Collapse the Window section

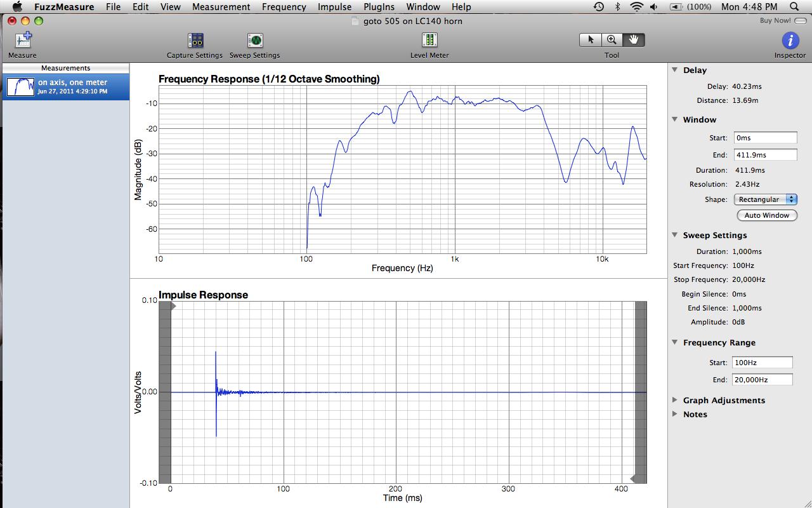(x=675, y=119)
